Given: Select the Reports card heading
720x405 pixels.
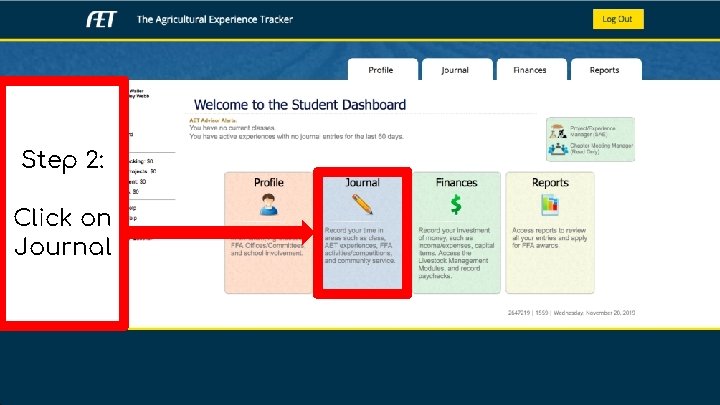Looking at the screenshot, I should coord(550,183).
